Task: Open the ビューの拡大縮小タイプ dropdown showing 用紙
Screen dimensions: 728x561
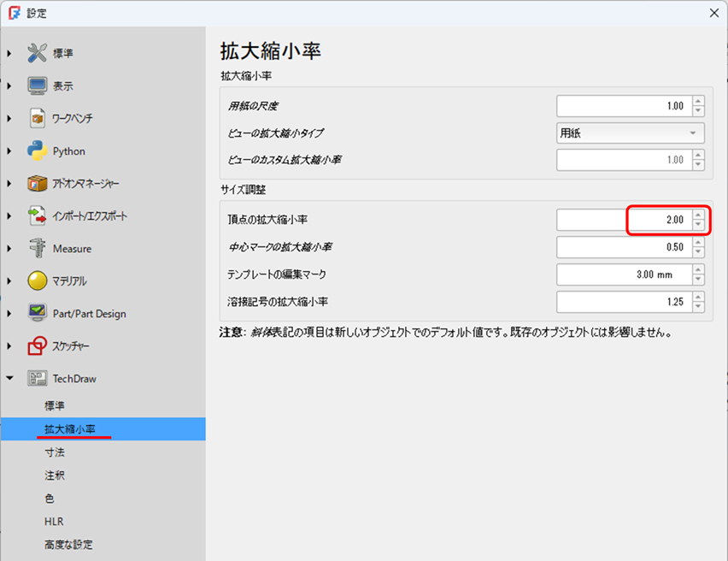Action: coord(630,133)
